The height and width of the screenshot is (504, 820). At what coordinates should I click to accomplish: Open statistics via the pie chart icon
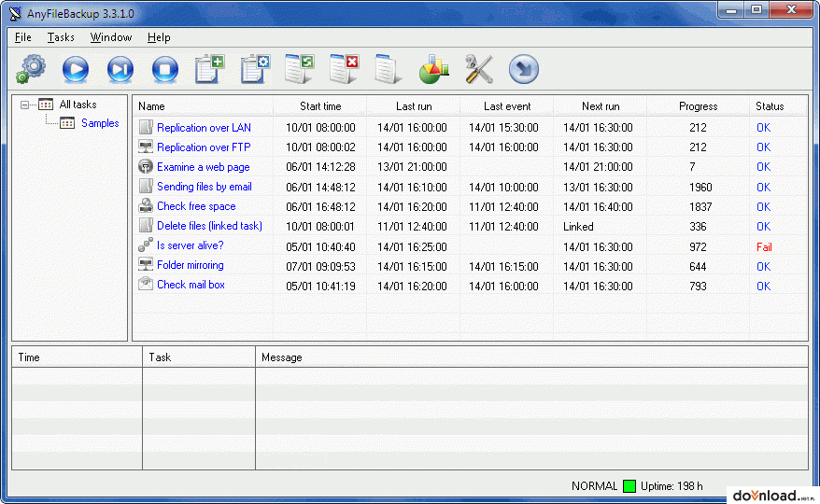pos(433,69)
